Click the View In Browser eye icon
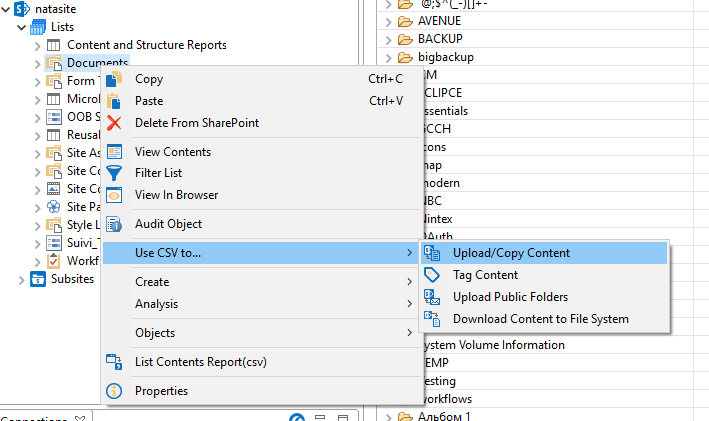 tap(114, 195)
